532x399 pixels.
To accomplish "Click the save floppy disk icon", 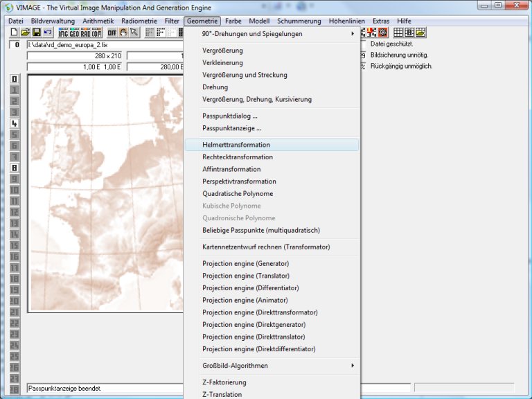I will 36,33.
